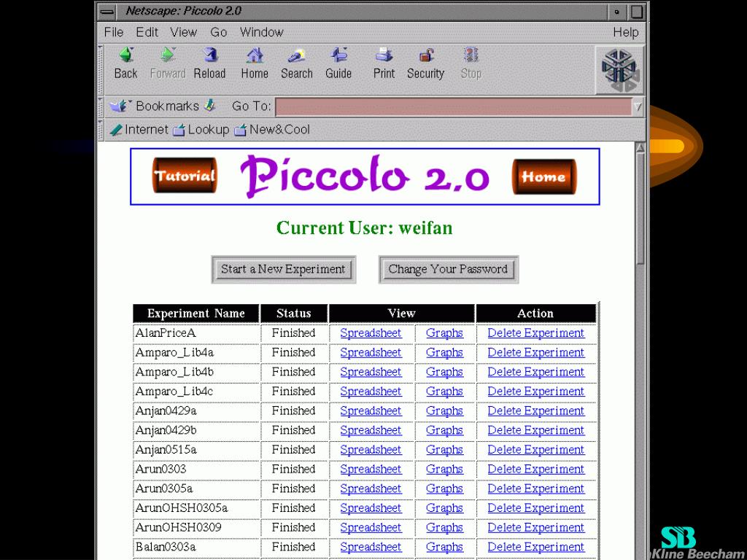
Task: Open Graphs for Anjan0429b
Action: click(444, 430)
